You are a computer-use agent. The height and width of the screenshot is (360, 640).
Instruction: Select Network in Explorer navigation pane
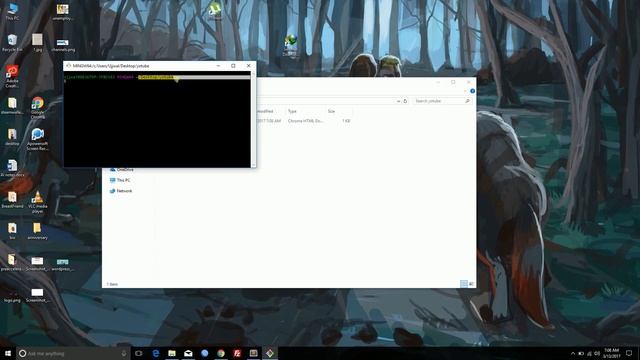[121, 191]
